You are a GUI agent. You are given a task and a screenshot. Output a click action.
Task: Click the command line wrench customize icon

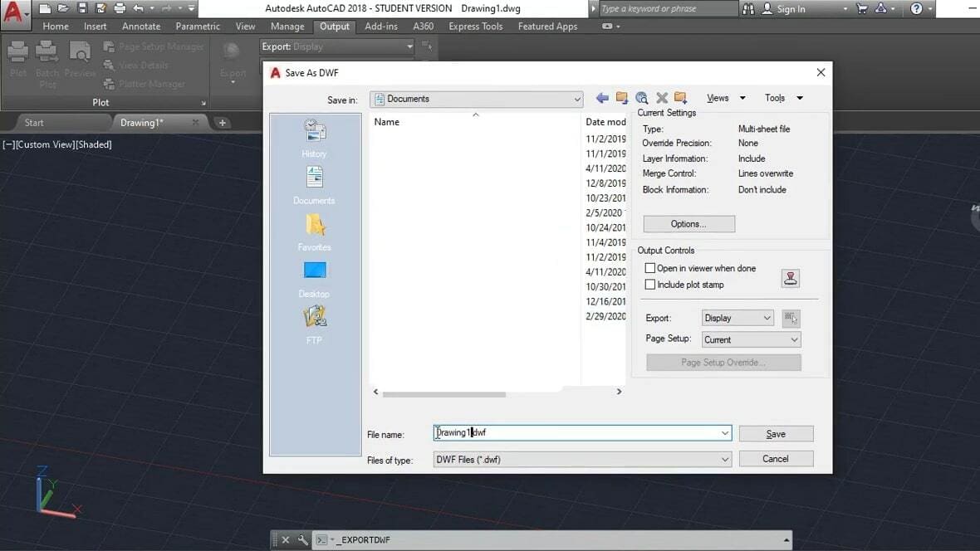click(303, 539)
